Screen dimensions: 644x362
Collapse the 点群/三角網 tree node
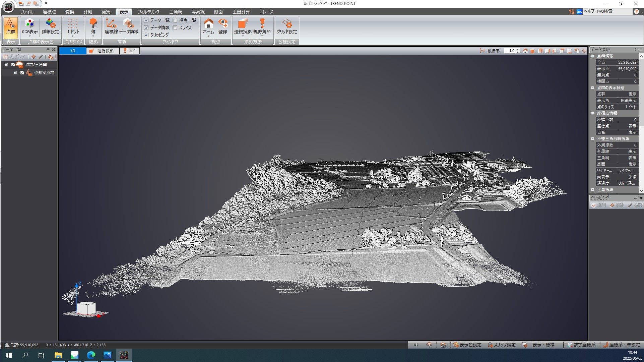pyautogui.click(x=6, y=65)
